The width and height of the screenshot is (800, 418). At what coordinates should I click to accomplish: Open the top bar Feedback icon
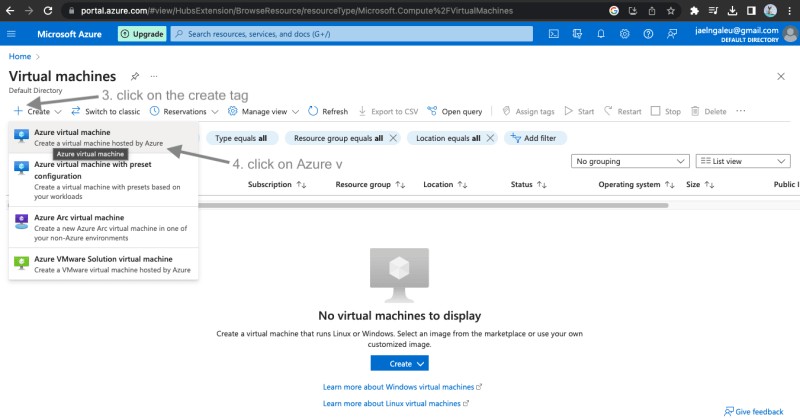[672, 34]
